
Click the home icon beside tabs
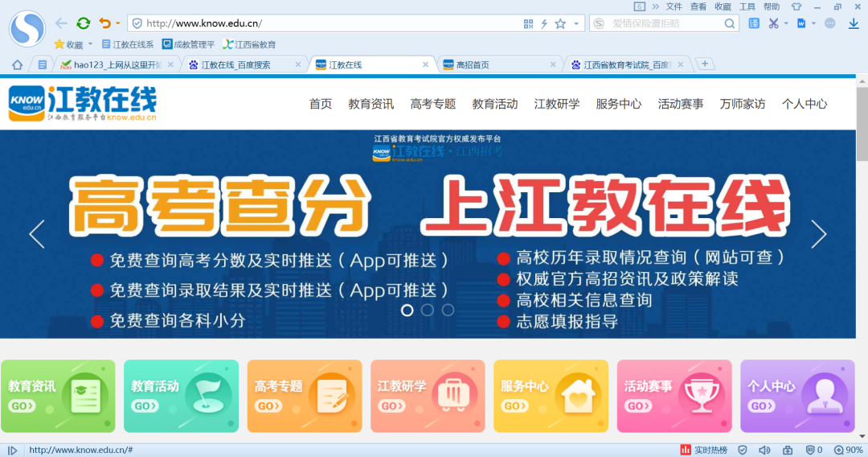click(x=17, y=65)
